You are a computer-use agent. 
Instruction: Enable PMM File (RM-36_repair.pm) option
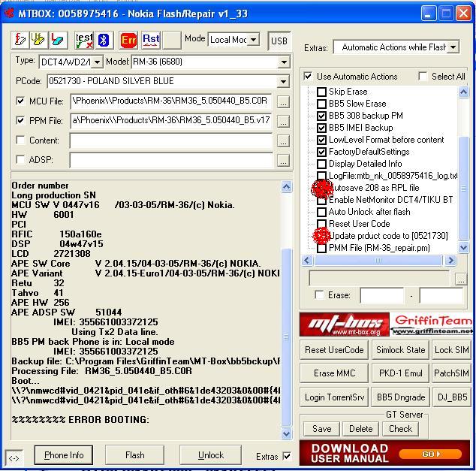pyautogui.click(x=321, y=248)
